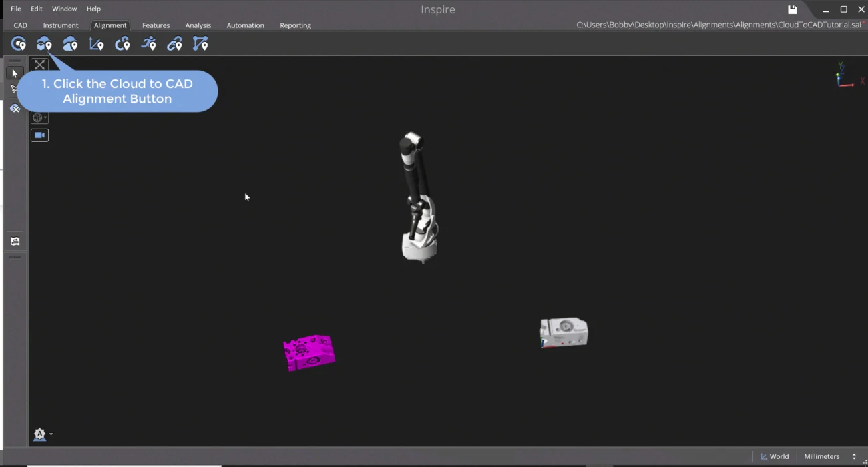Click the rotating arrow alignment icon
The width and height of the screenshot is (868, 467).
[122, 44]
